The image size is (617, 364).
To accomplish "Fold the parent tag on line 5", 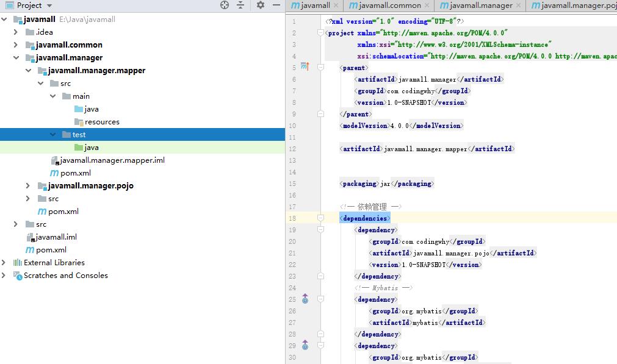I will click(320, 68).
